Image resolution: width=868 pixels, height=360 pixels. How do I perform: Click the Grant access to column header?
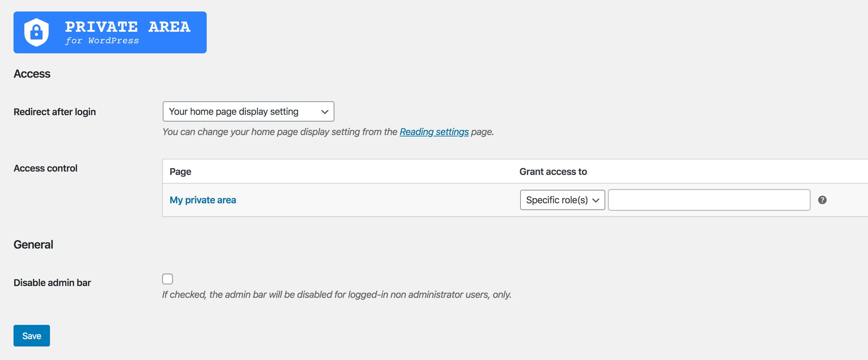click(x=553, y=172)
